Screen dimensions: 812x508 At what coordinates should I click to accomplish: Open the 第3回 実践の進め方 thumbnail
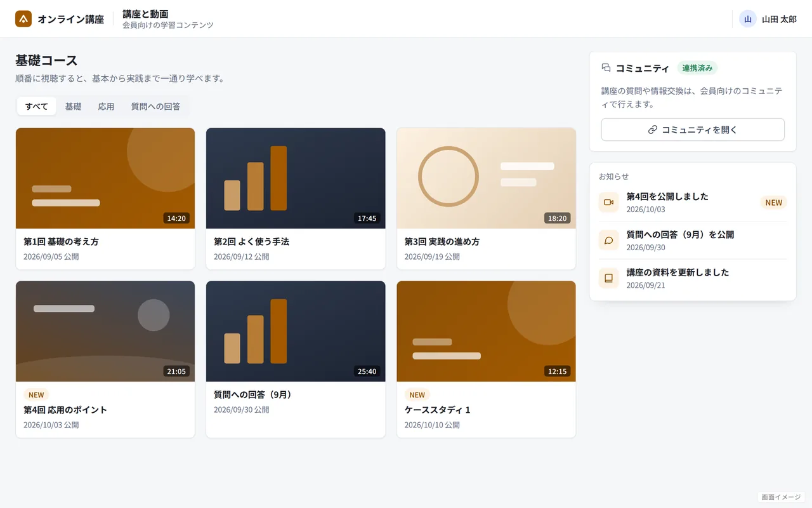pos(486,178)
